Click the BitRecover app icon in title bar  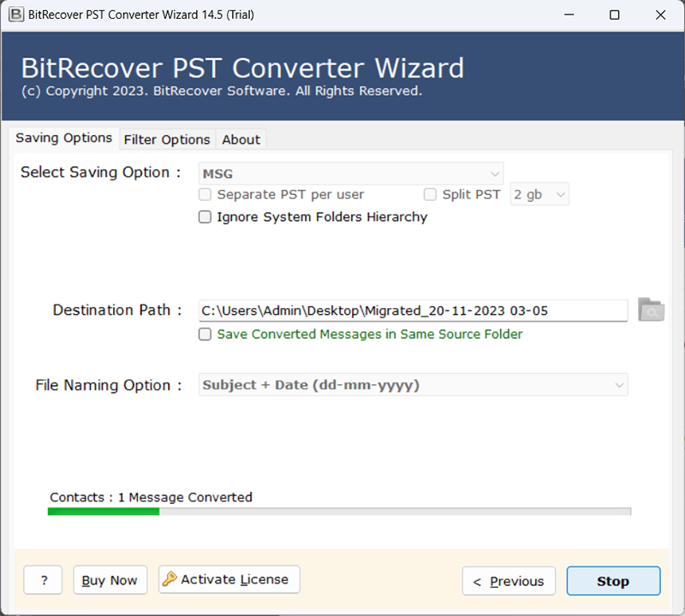point(16,15)
